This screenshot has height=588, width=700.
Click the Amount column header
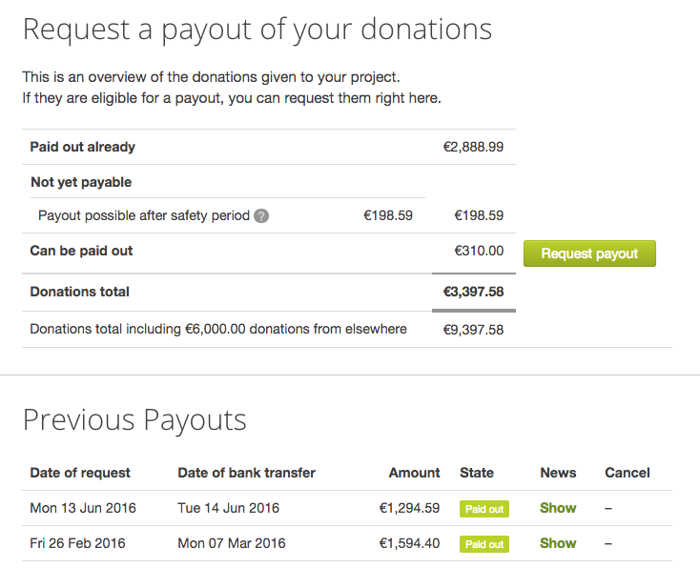click(x=414, y=473)
